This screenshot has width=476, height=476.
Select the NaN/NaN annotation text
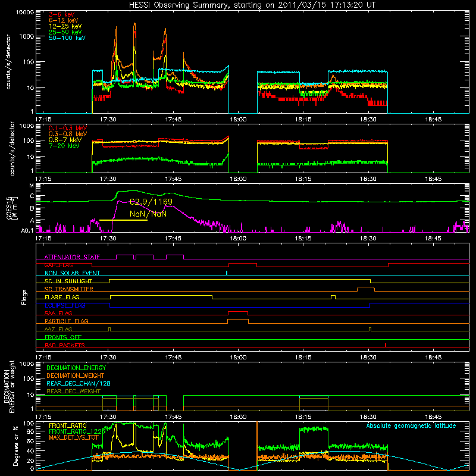[148, 214]
